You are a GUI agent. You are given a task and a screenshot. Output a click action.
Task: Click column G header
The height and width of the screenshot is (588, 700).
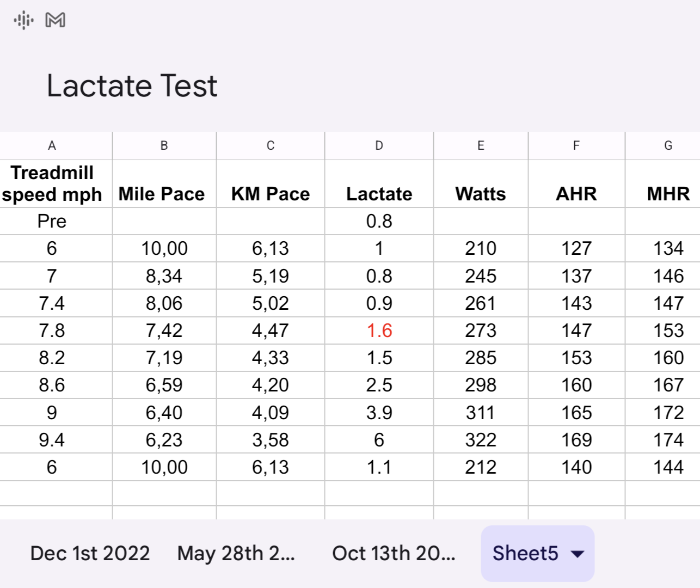click(x=668, y=145)
